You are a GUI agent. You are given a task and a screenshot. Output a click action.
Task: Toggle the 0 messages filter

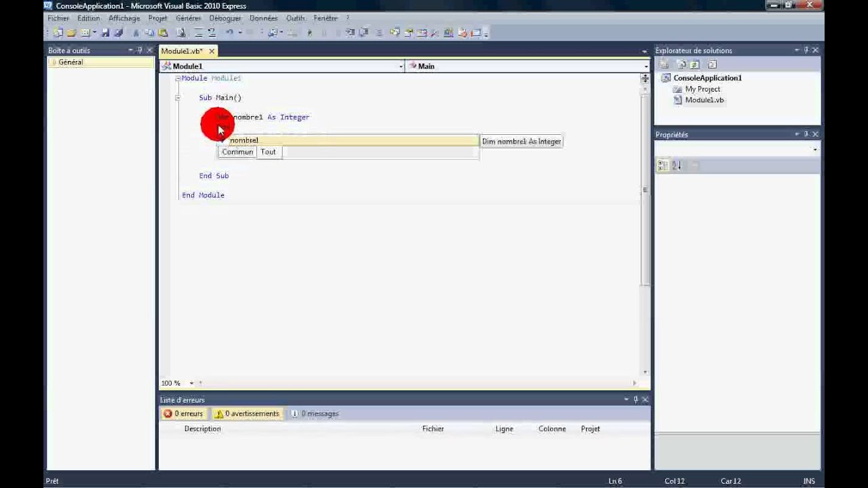coord(315,413)
